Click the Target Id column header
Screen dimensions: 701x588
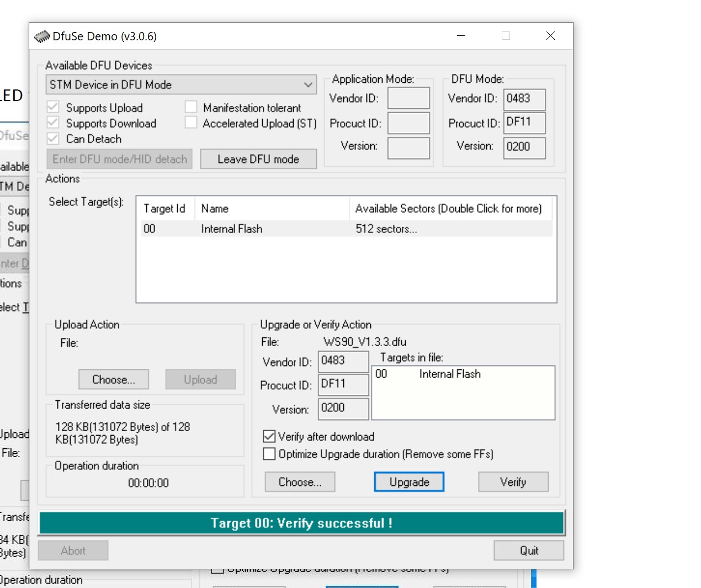(x=164, y=209)
